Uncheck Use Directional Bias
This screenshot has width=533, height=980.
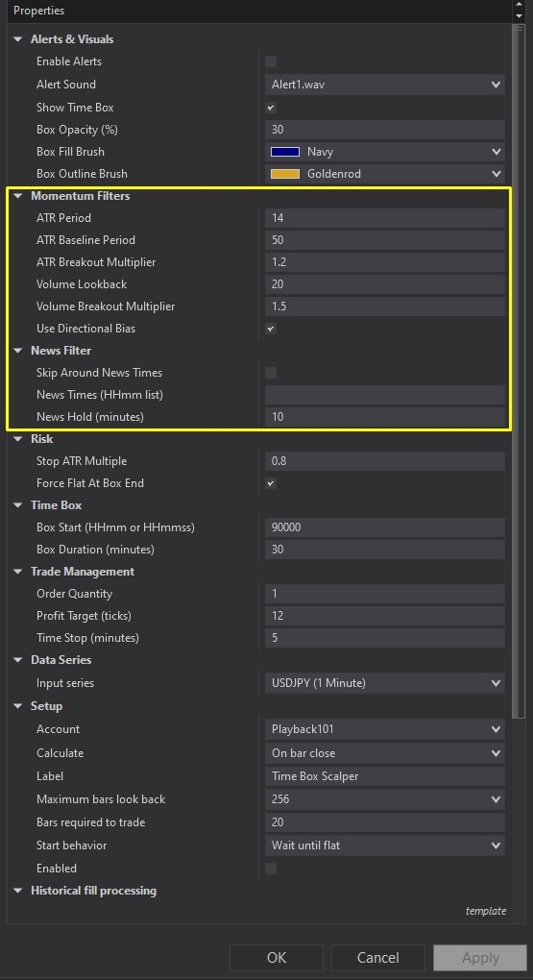[271, 329]
